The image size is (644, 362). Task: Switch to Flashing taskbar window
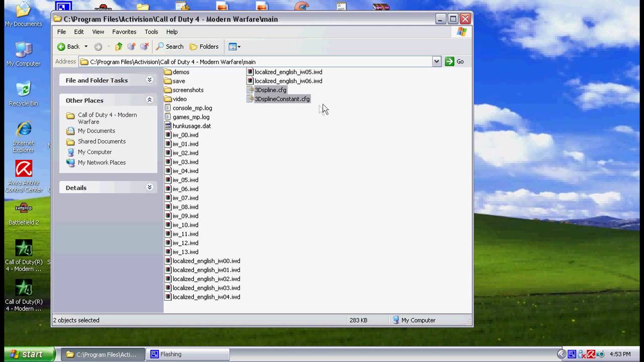pos(188,354)
